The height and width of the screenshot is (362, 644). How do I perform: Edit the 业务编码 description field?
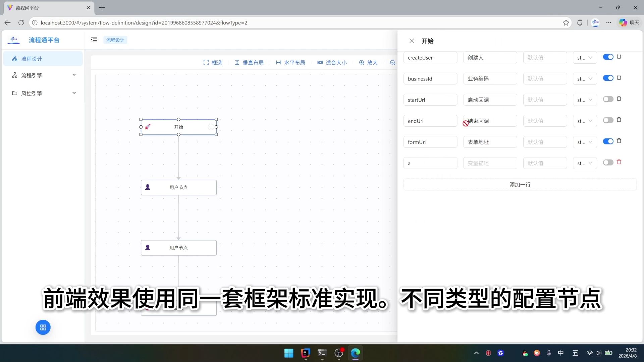point(490,79)
